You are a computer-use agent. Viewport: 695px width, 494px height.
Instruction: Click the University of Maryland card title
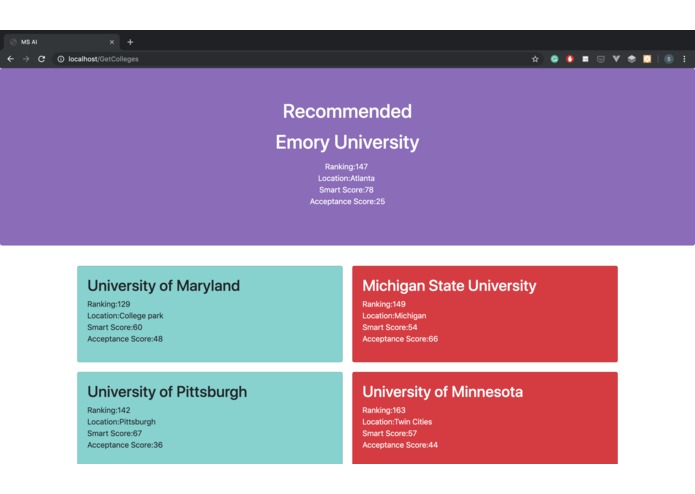(x=164, y=286)
